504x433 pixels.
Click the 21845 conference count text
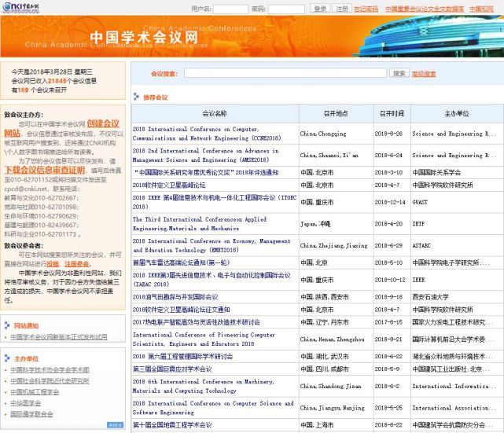pyautogui.click(x=57, y=81)
